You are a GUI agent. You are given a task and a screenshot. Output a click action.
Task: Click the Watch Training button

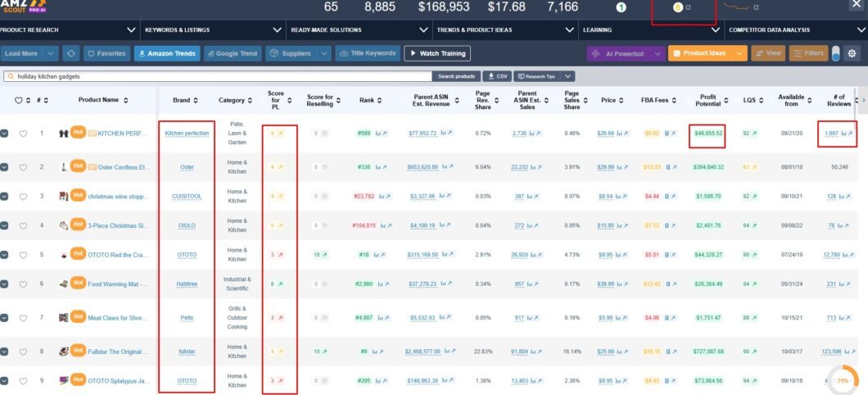click(437, 54)
